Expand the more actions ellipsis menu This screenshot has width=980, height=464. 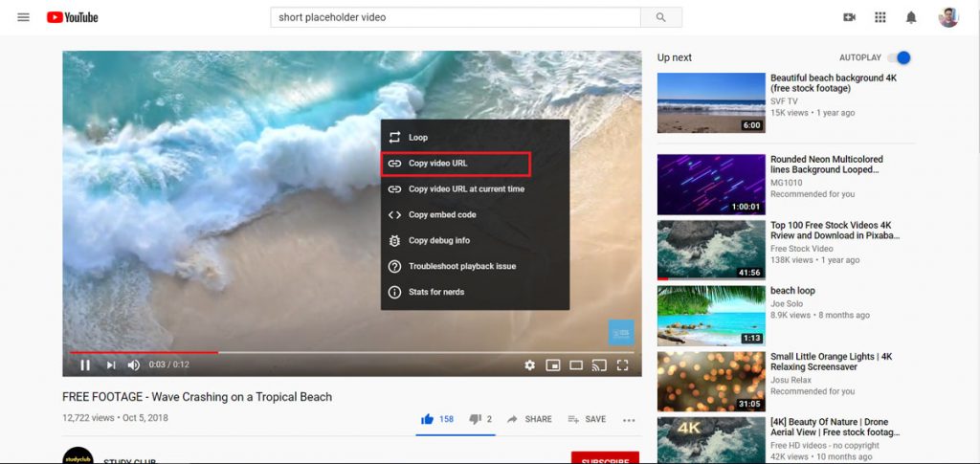(629, 419)
